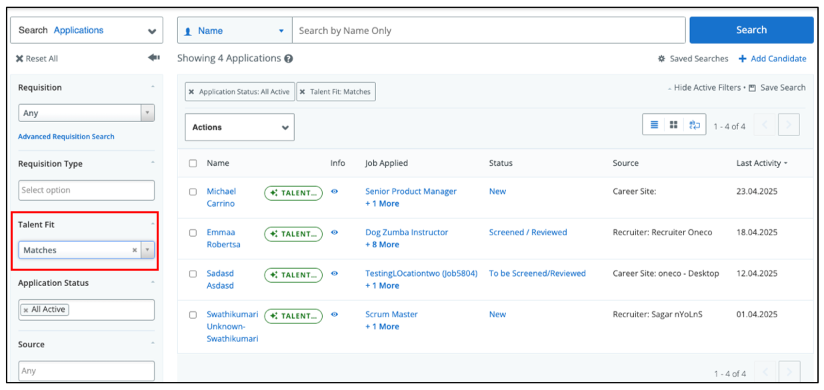
Task: Open Dog Zumba Instructor job link
Action: [407, 232]
